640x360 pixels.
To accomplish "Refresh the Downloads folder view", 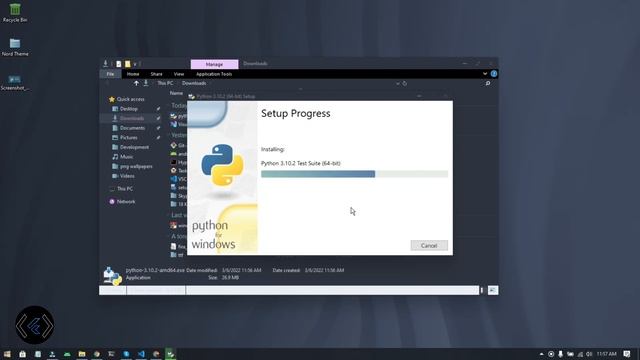I will coord(405,83).
